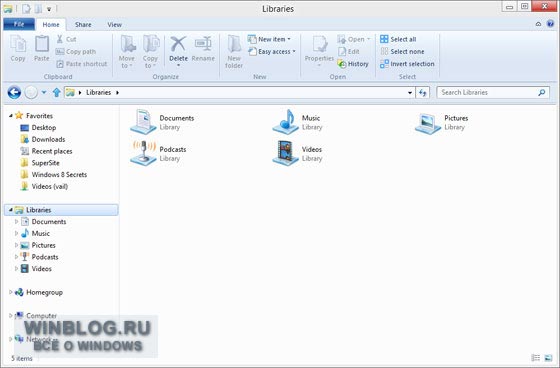Click the Search Libraries field

click(x=493, y=93)
